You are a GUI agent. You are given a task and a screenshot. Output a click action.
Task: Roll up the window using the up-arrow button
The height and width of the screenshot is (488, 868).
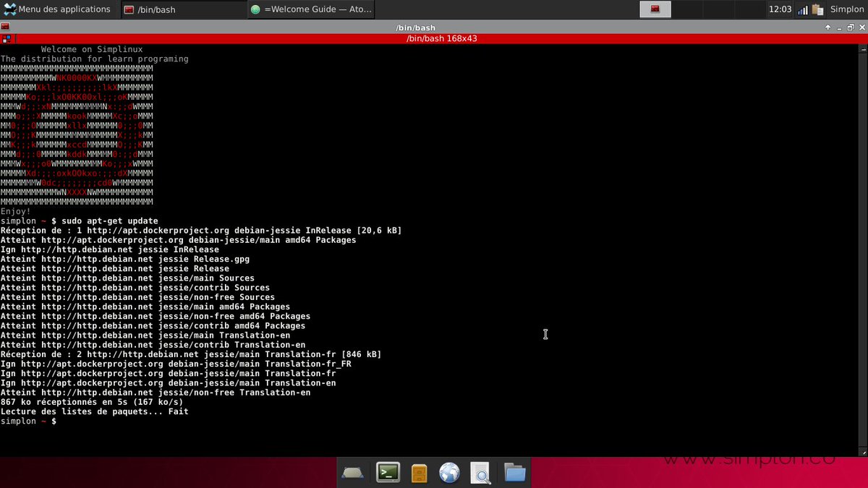(828, 27)
